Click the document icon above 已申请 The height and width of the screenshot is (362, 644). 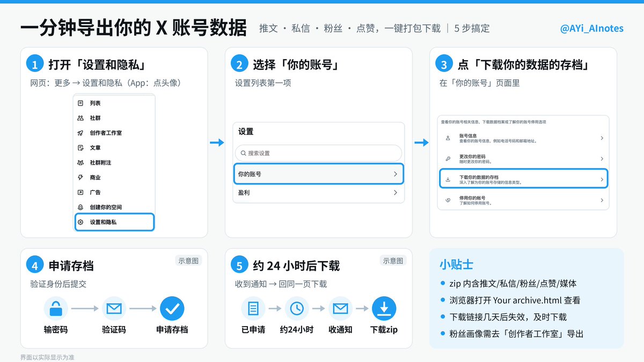(x=253, y=309)
